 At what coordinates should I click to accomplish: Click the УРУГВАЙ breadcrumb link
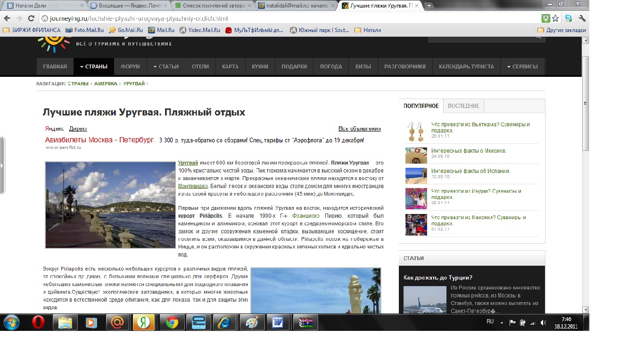click(x=134, y=83)
